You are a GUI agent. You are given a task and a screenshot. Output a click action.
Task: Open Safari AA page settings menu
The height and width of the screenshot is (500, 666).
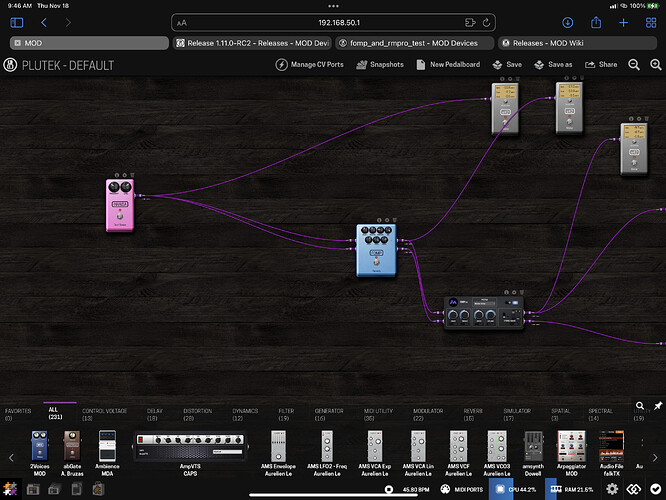(x=182, y=23)
